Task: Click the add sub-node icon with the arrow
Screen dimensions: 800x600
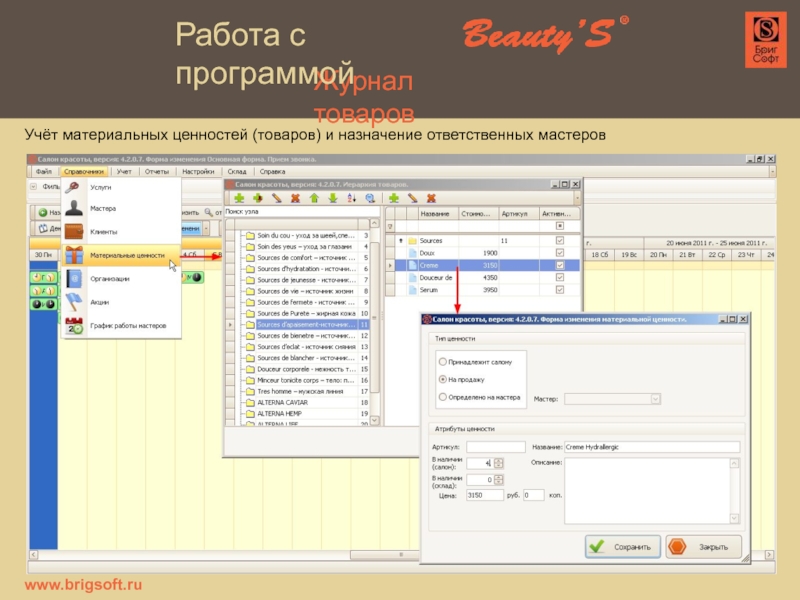Action: tap(258, 198)
